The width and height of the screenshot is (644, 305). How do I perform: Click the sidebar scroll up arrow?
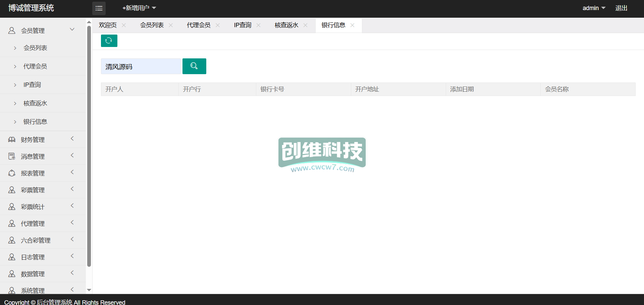click(x=89, y=22)
